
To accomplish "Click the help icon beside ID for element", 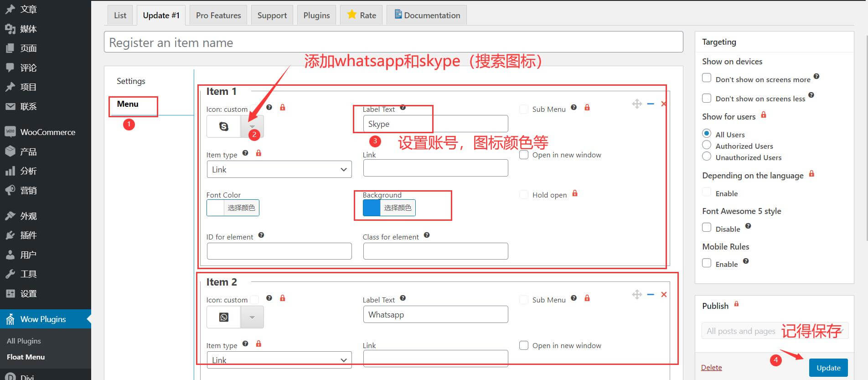I will point(261,235).
